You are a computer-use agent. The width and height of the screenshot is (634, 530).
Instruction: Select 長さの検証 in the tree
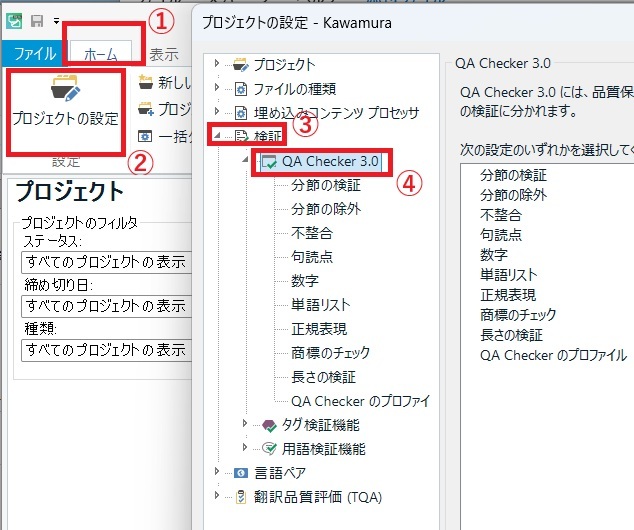(x=323, y=377)
